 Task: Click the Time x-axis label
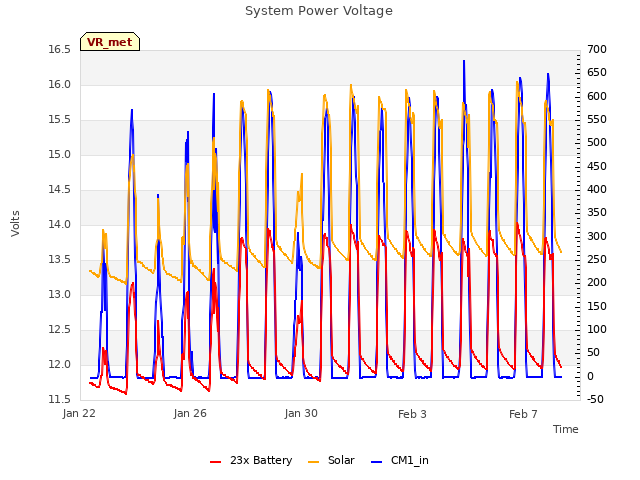565,429
